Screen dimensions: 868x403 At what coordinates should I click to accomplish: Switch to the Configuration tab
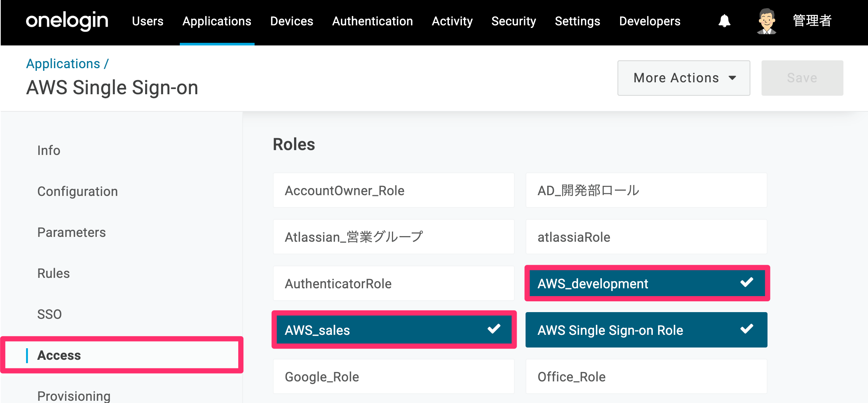[77, 191]
